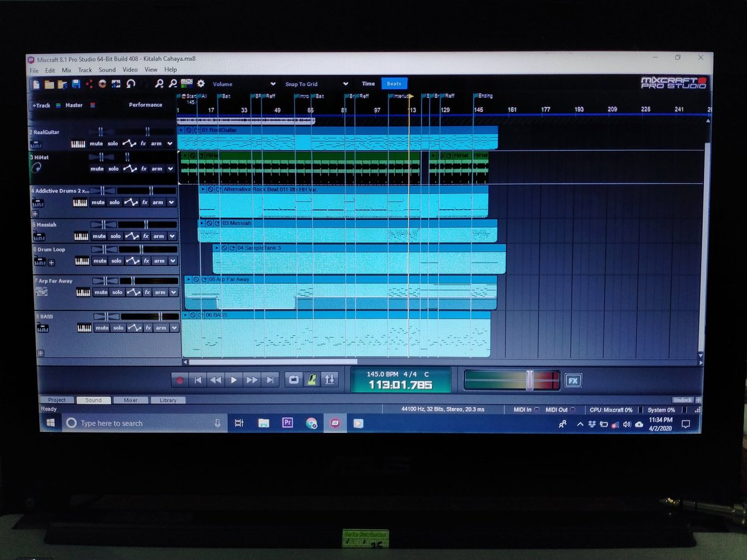Open the Addictive Drums piano keyboard icon
Screen dimensions: 747x560
(80, 202)
